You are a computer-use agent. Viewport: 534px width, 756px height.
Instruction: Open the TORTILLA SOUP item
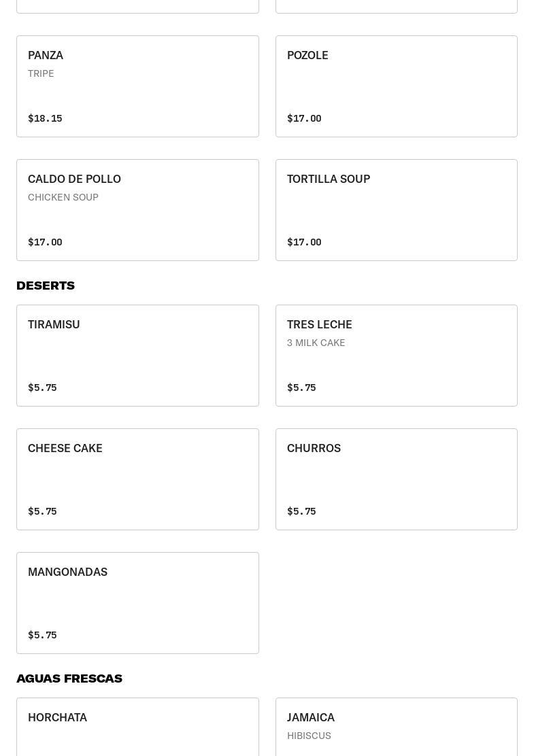[396, 210]
